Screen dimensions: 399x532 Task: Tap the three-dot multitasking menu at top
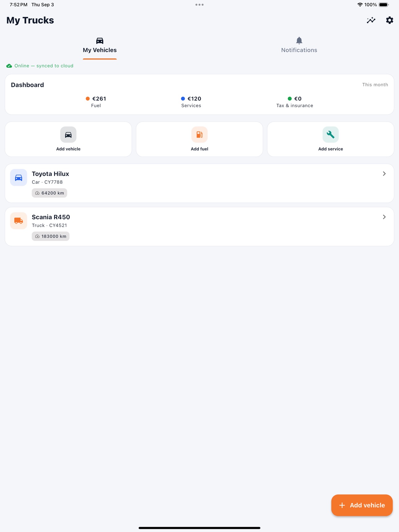[199, 5]
